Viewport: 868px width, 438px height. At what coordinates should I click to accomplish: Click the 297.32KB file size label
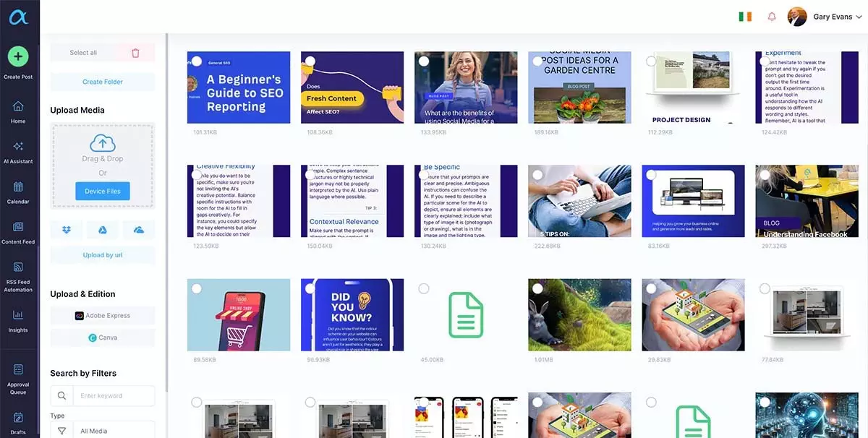pos(775,246)
